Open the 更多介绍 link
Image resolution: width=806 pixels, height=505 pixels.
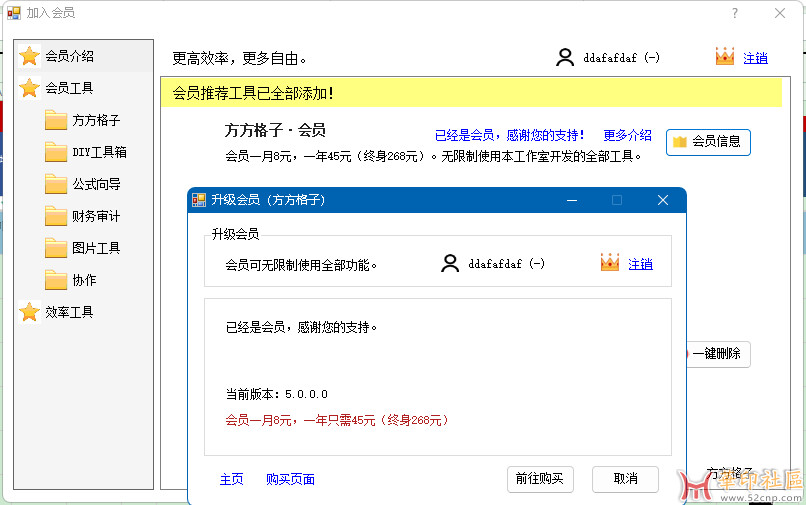[x=627, y=135]
